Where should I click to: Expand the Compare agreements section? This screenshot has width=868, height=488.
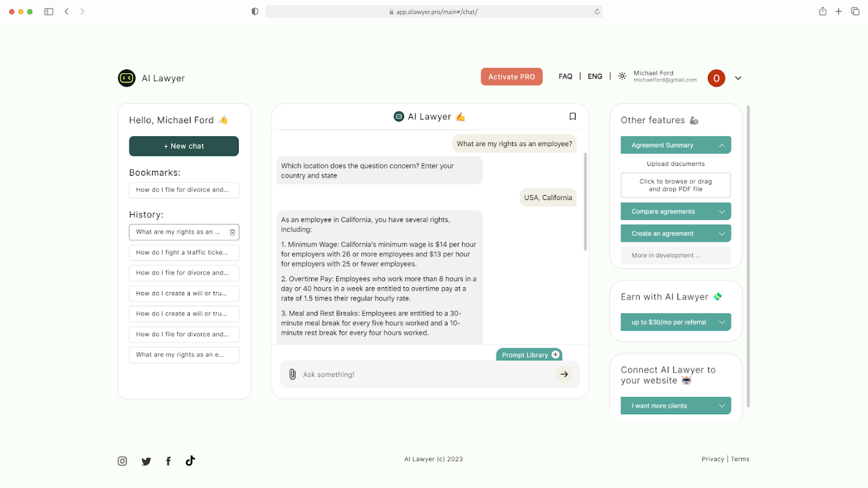coord(676,212)
